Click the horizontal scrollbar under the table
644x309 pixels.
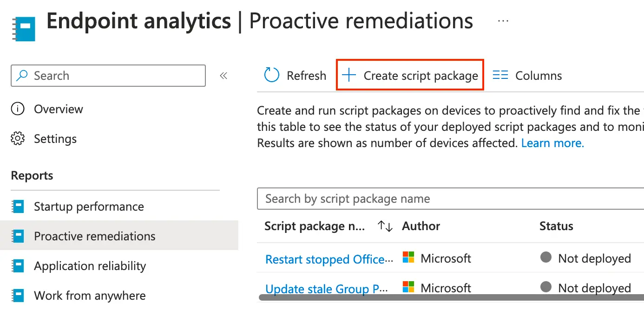coord(451,297)
